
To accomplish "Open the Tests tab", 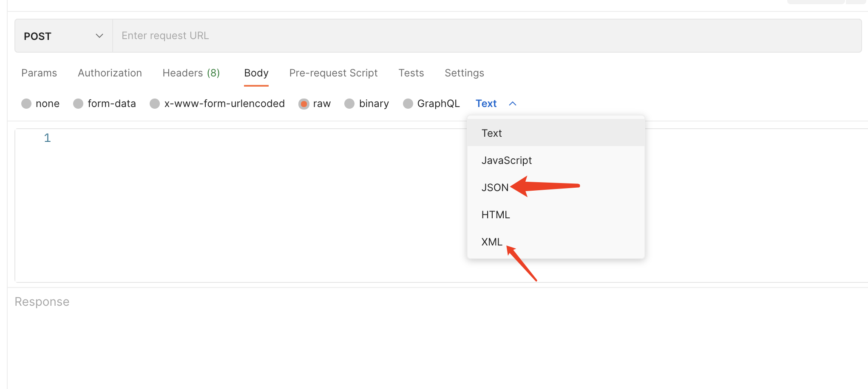I will coord(411,73).
